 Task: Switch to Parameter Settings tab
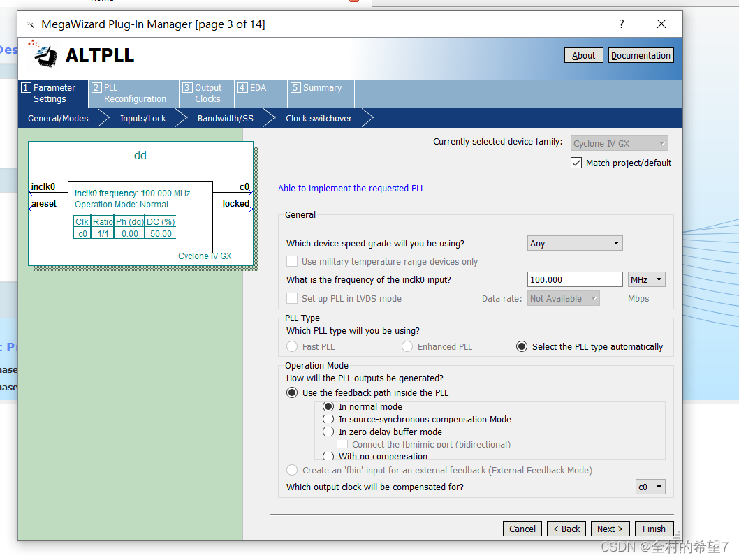click(53, 94)
